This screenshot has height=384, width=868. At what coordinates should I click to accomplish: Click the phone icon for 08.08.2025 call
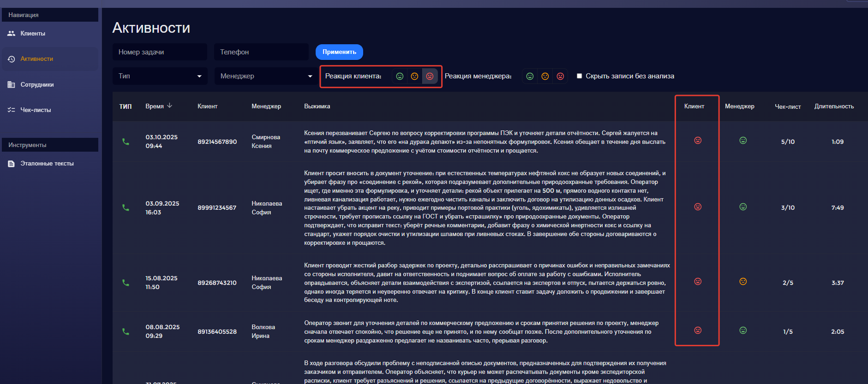pyautogui.click(x=126, y=331)
